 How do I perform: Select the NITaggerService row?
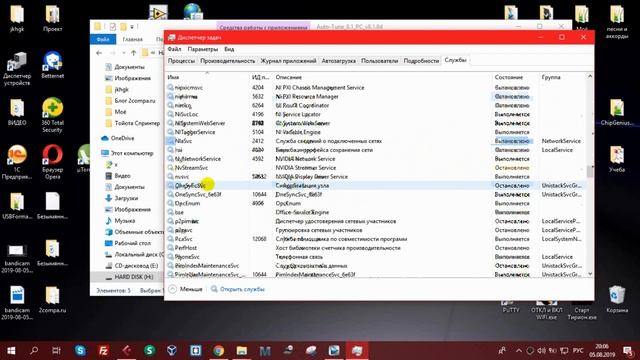376,132
